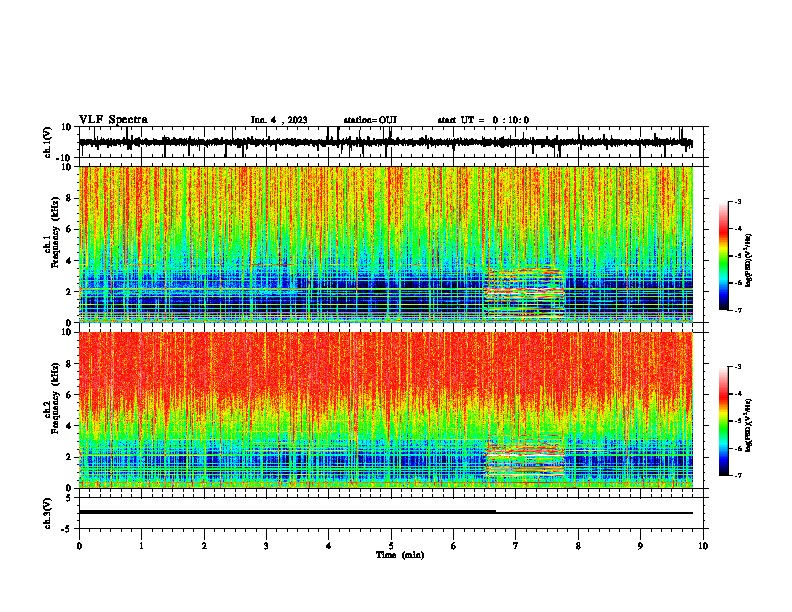Click time axis tick label "7"
Image resolution: width=792 pixels, height=612 pixels.
[x=516, y=546]
